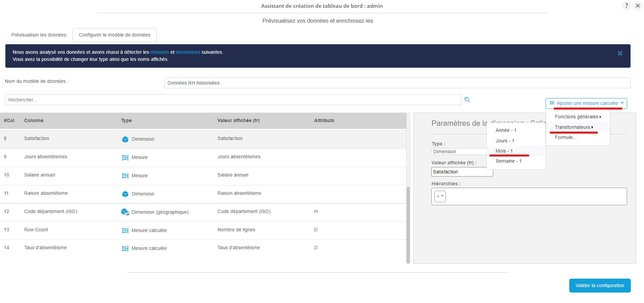Image resolution: width=644 pixels, height=303 pixels.
Task: Click the search magnifier icon
Action: tap(467, 100)
